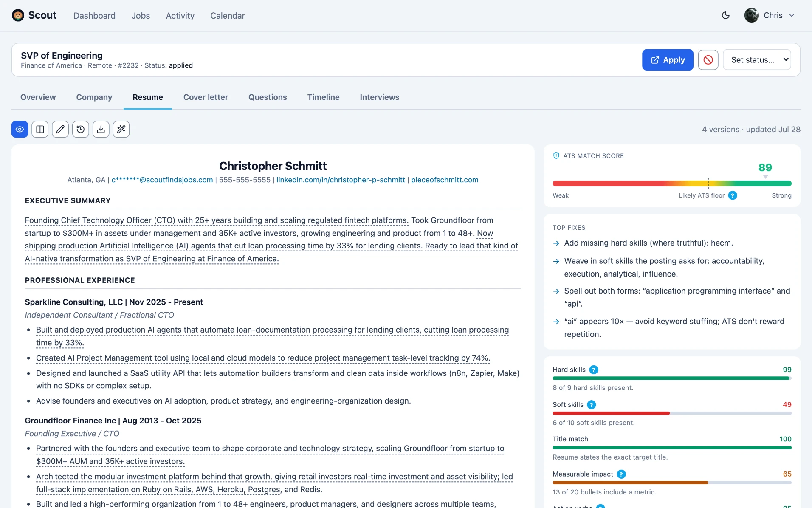The height and width of the screenshot is (508, 812).
Task: Click the SVP of Engineering job title
Action: 62,56
